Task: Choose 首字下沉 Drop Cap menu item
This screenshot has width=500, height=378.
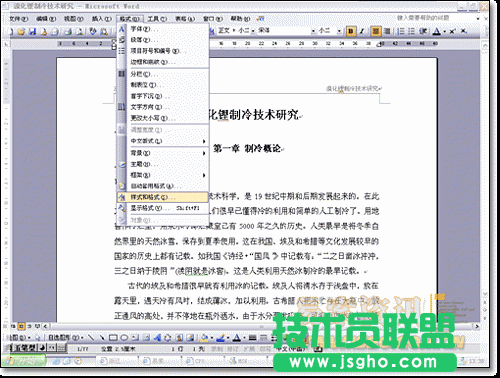Action: pyautogui.click(x=163, y=96)
